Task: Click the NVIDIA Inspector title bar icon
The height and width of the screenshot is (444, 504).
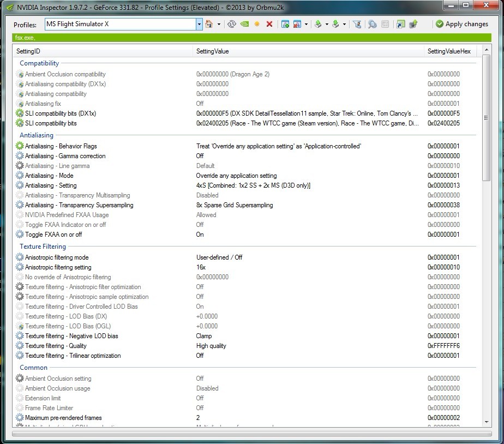Action: tap(10, 7)
